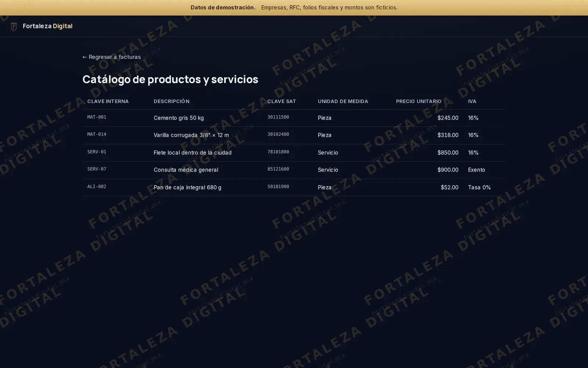588x368 pixels.
Task: Click the Catálogo de productos y servicios heading
Action: coord(170,79)
